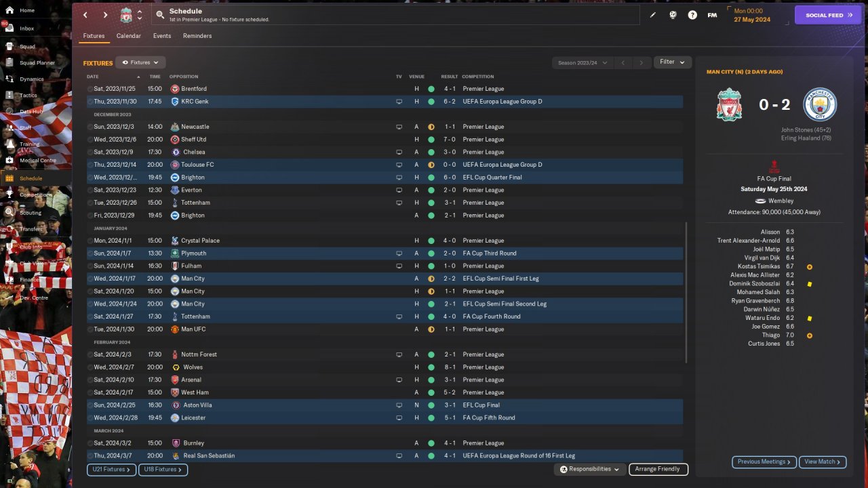Go to previous season arrow
The height and width of the screenshot is (488, 868).
(x=623, y=62)
